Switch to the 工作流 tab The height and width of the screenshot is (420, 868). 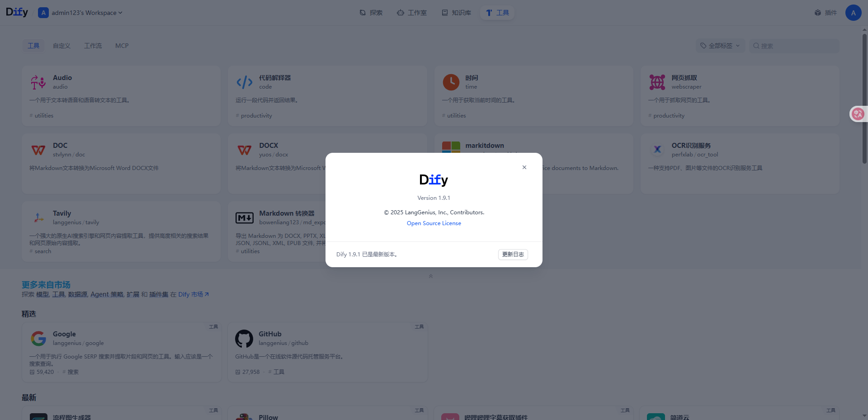(x=93, y=46)
